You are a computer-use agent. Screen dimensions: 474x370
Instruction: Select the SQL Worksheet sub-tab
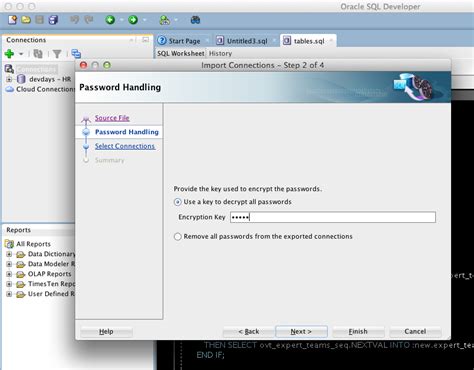coord(181,53)
